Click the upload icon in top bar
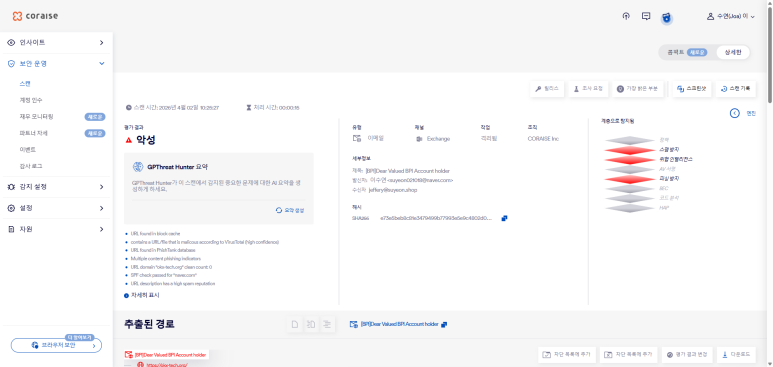The image size is (773, 367). (x=626, y=16)
